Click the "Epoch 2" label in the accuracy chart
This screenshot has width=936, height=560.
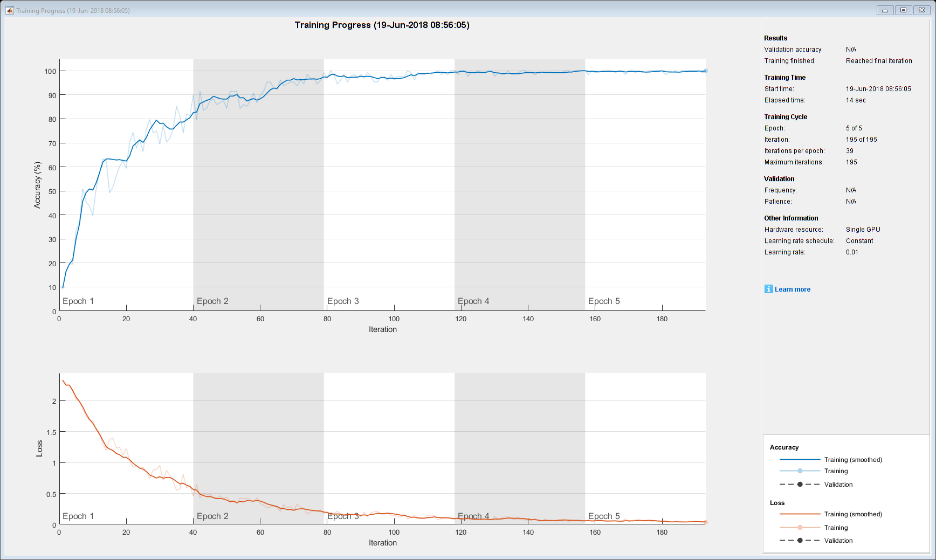tap(212, 301)
